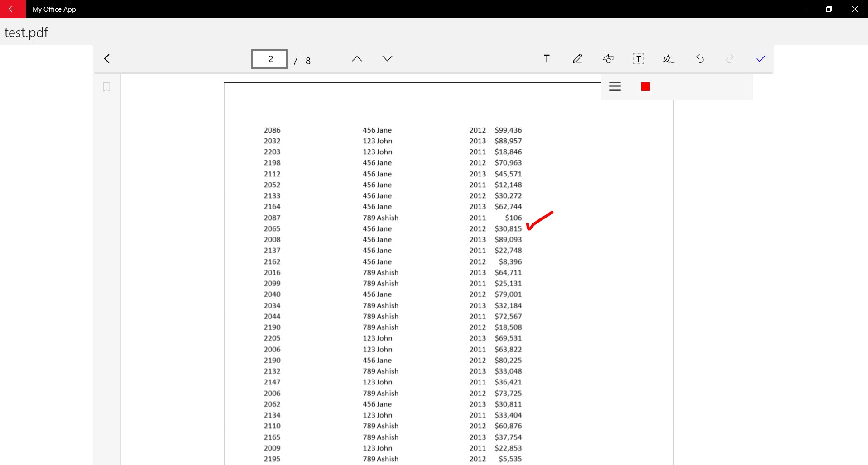Click the $106 amount cell
Screen dimensions: 868x465
tap(513, 218)
